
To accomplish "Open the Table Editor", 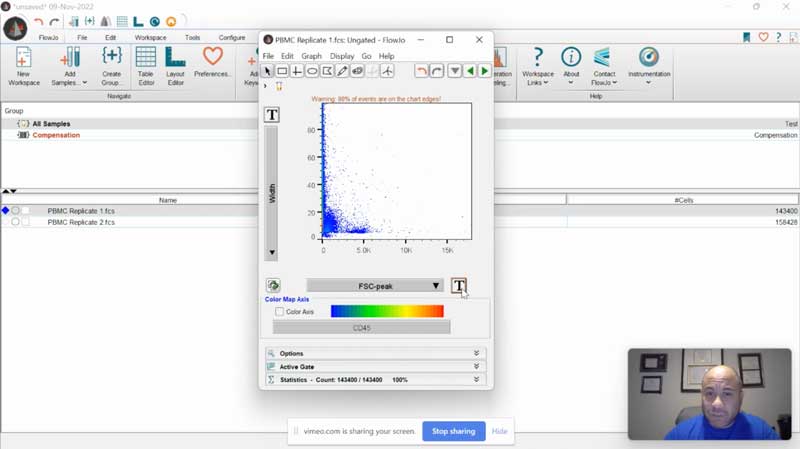I will (146, 66).
